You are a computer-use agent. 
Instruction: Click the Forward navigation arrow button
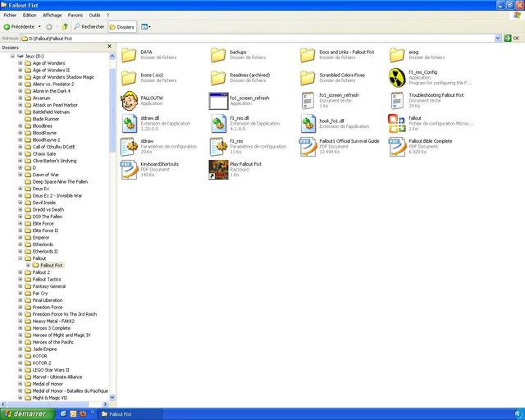point(49,27)
